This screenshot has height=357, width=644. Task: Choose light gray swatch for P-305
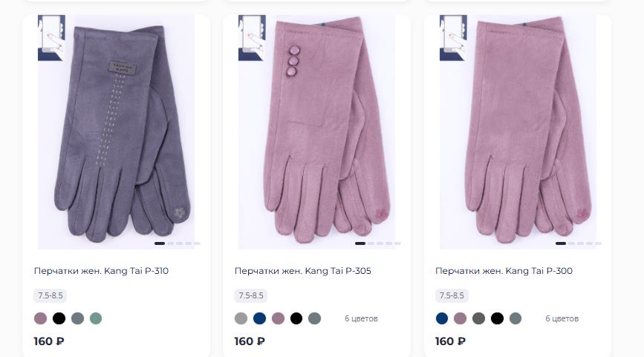(x=241, y=318)
